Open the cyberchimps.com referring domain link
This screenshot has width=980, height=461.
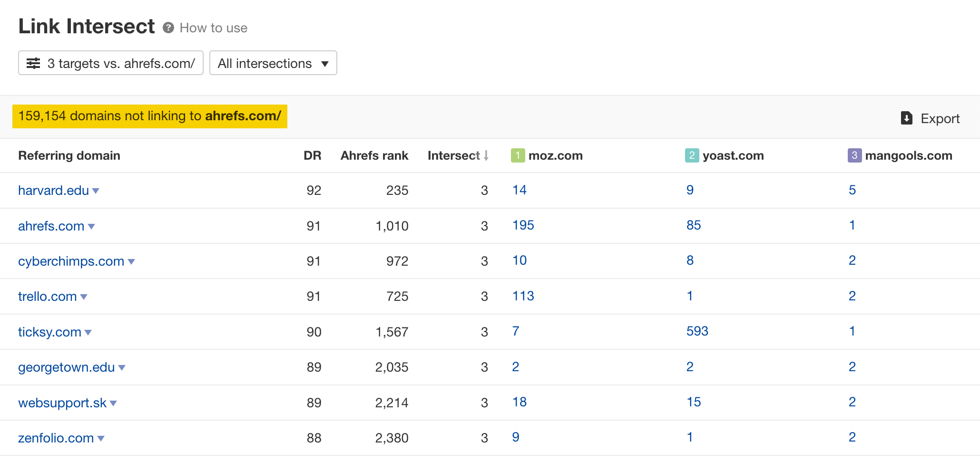tap(71, 261)
